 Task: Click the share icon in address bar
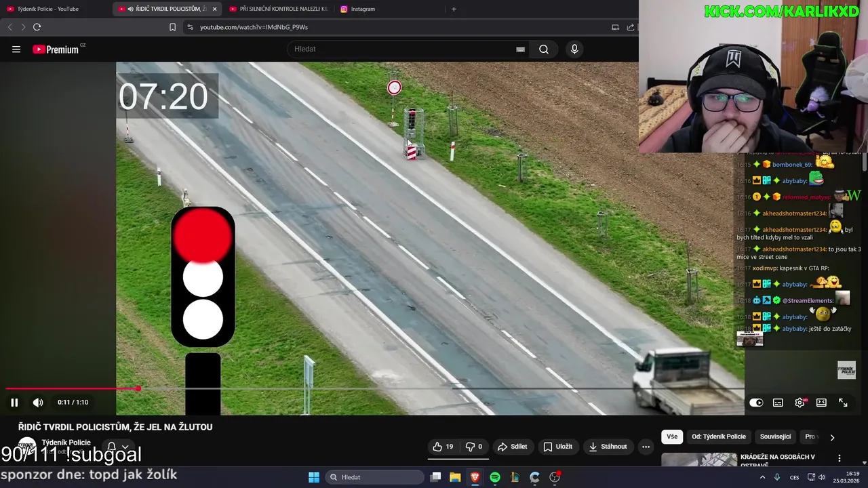[631, 27]
